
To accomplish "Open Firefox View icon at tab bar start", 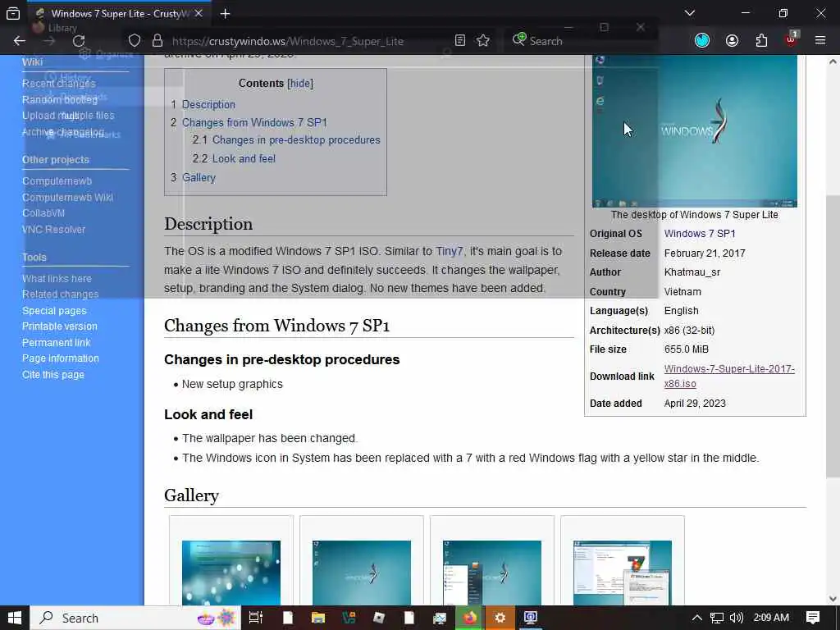I will pos(13,13).
